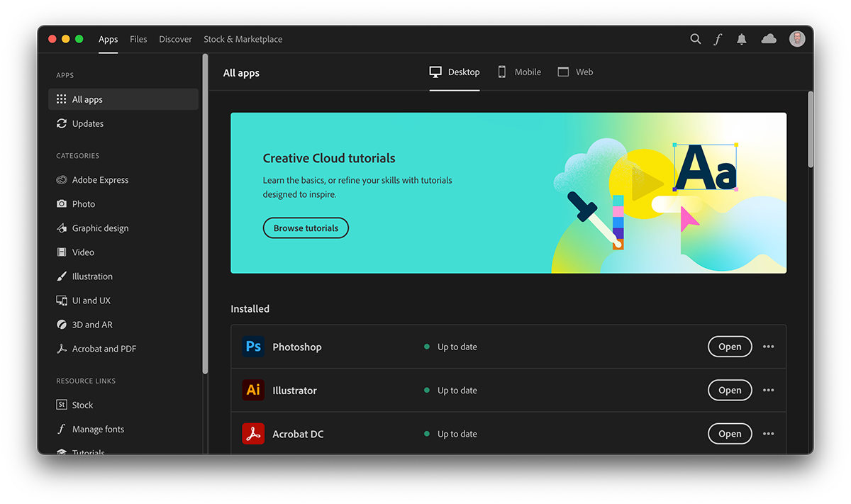
Task: Open more options for Acrobat DC
Action: click(769, 434)
